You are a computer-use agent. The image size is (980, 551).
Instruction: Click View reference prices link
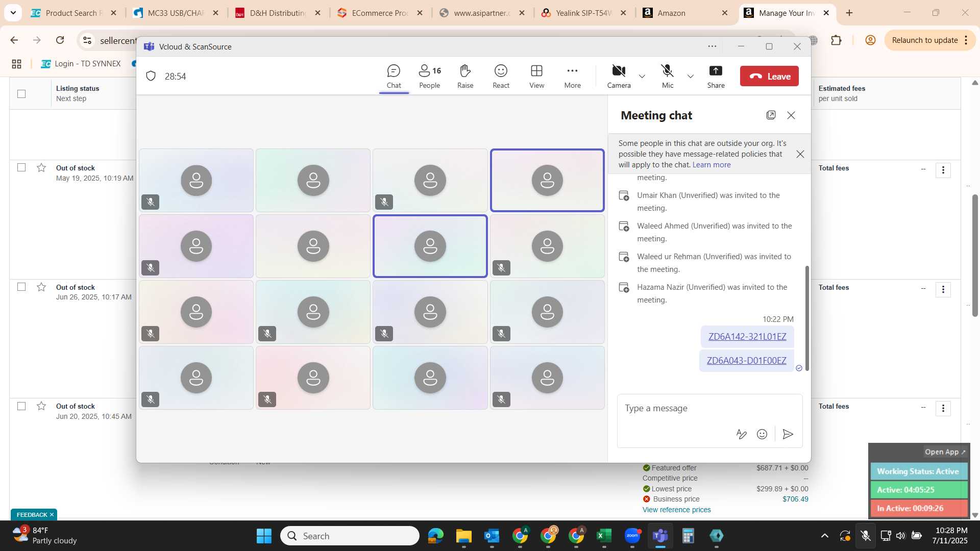(x=676, y=510)
